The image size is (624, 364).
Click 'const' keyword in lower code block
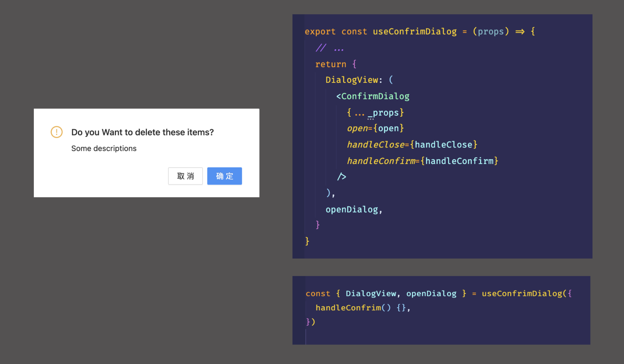click(318, 294)
